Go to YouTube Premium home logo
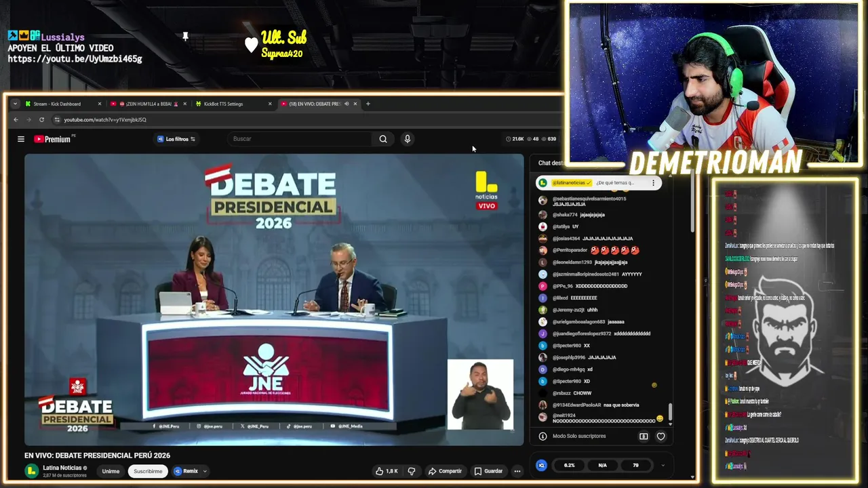The height and width of the screenshot is (488, 868). click(53, 139)
